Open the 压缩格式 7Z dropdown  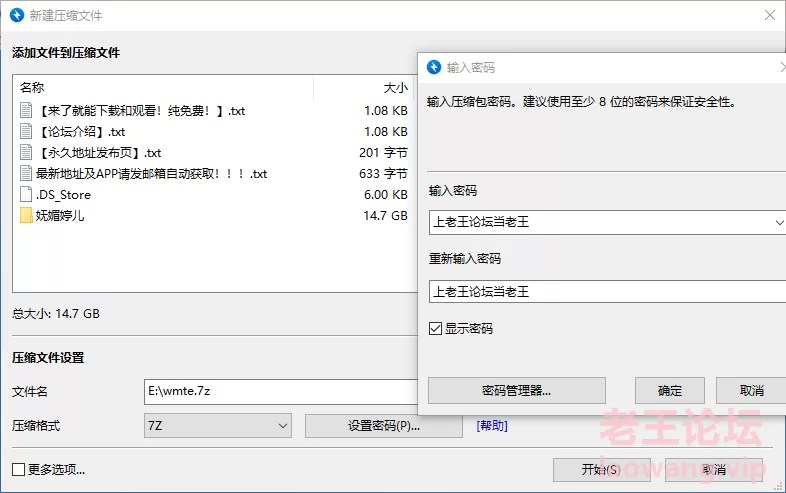(x=218, y=426)
